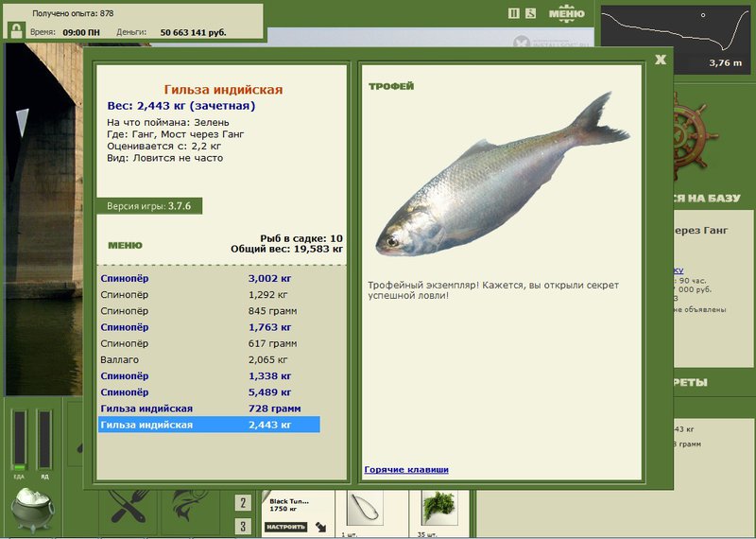Click the Black Tun... 1750 кг label
Image resolution: width=756 pixels, height=539 pixels.
pos(289,505)
